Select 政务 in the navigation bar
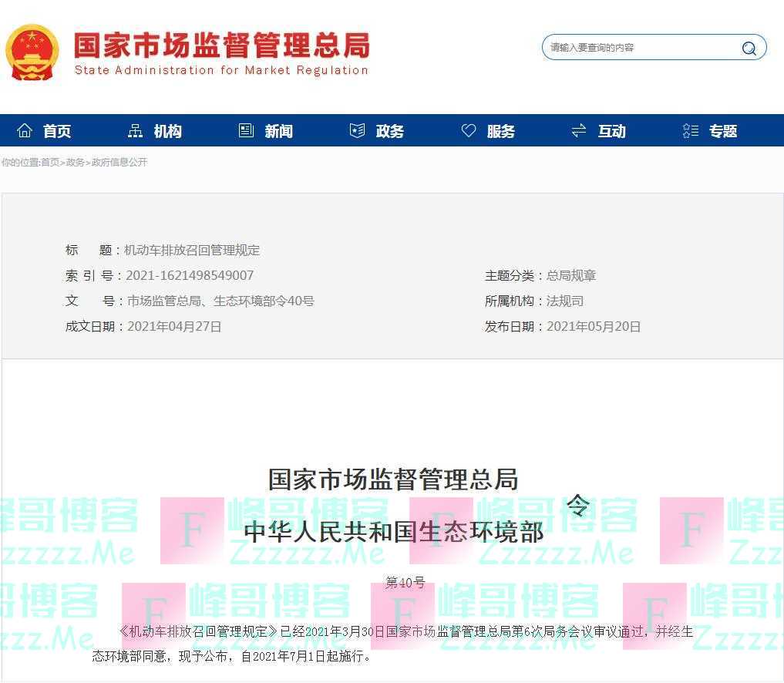The image size is (784, 683). [x=389, y=132]
